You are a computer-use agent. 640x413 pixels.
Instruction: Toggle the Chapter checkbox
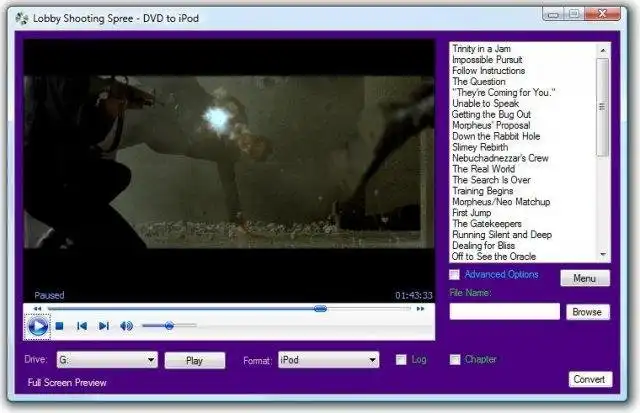pyautogui.click(x=455, y=360)
